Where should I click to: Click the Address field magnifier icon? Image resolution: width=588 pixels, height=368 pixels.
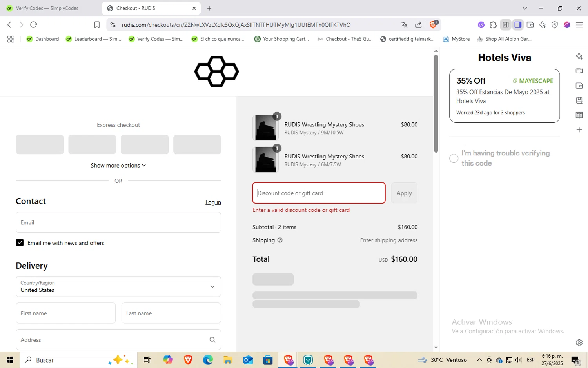tap(212, 340)
